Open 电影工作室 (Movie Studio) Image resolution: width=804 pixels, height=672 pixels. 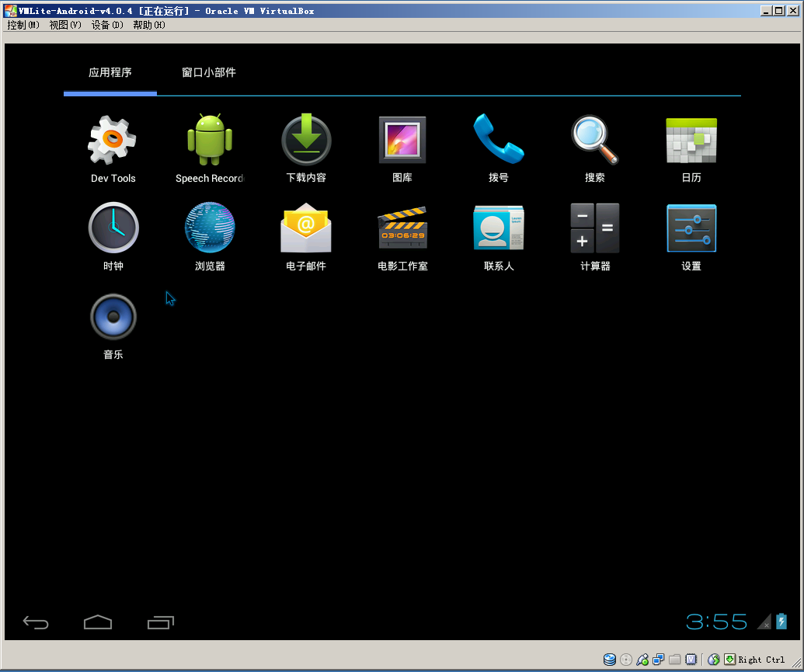point(402,228)
